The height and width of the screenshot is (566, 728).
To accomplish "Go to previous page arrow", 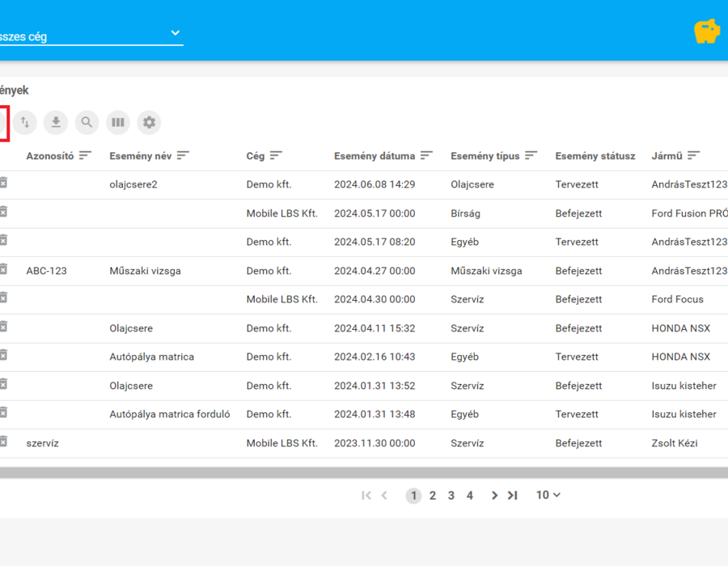I will (384, 496).
